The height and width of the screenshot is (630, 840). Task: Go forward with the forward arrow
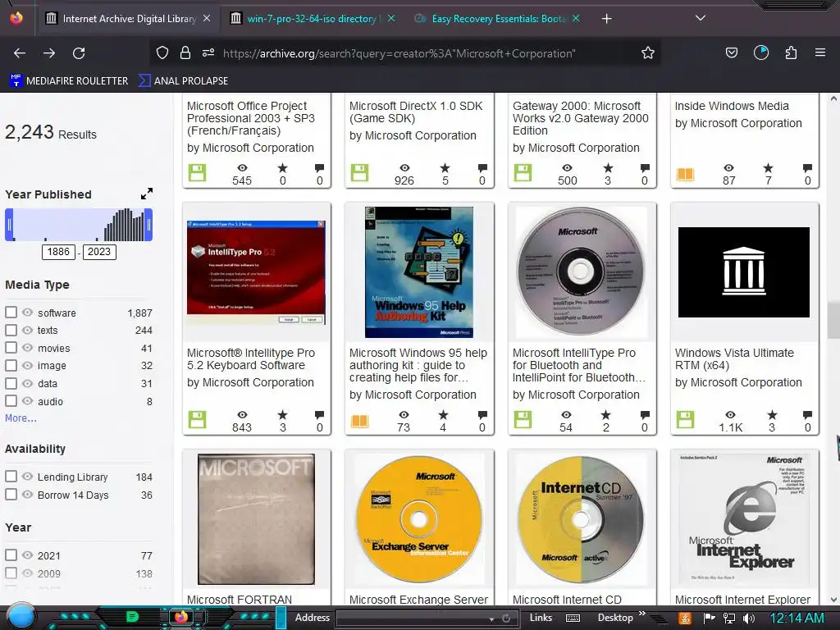click(49, 53)
